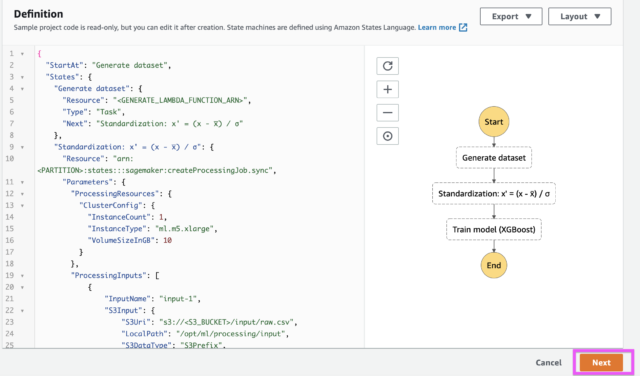Screen dimensions: 640x376
Task: Click the Next button
Action: (601, 363)
